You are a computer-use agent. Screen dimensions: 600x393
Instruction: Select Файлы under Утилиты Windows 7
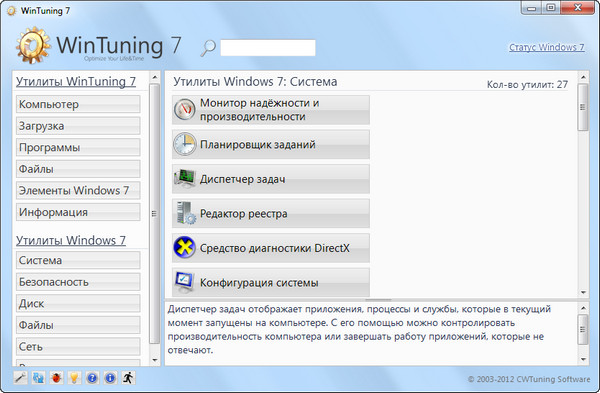78,325
